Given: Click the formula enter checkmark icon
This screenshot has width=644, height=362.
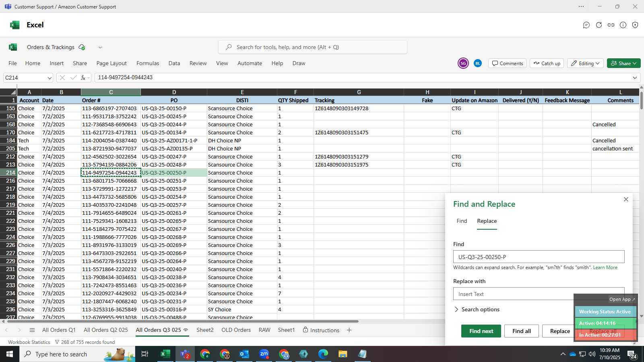Looking at the screenshot, I should [73, 78].
